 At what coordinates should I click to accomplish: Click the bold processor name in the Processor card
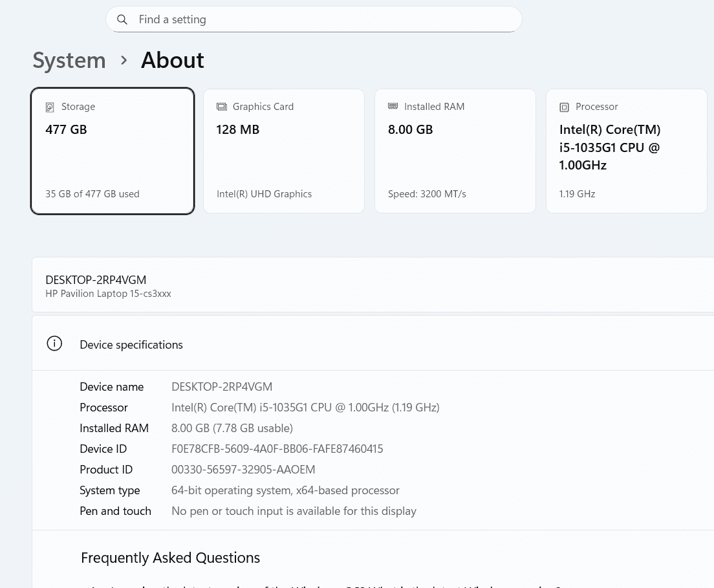610,147
